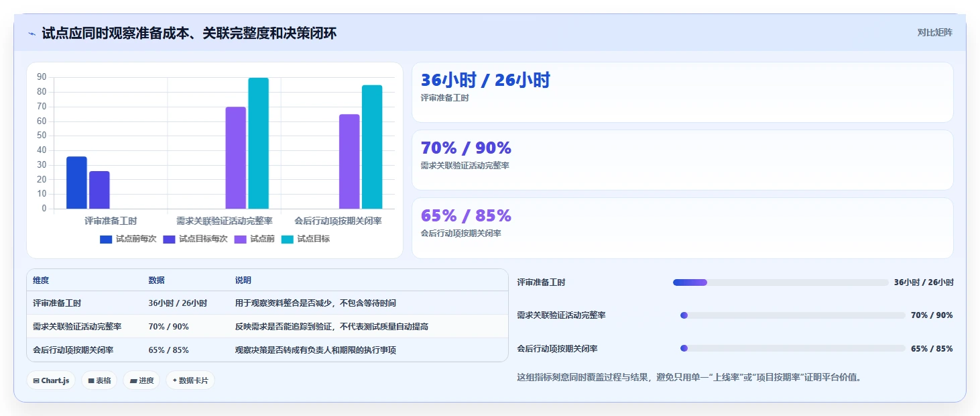
Task: Click the 65% / 85% value beside progress bar
Action: pyautogui.click(x=932, y=349)
